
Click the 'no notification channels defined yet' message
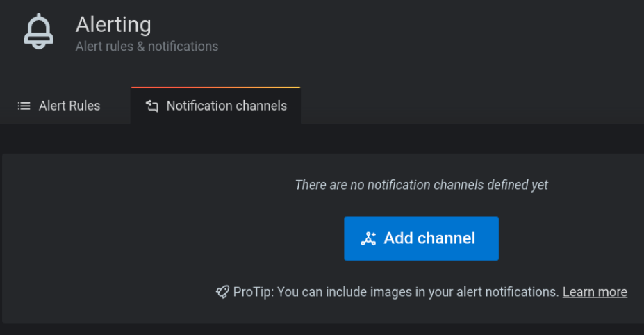click(421, 185)
